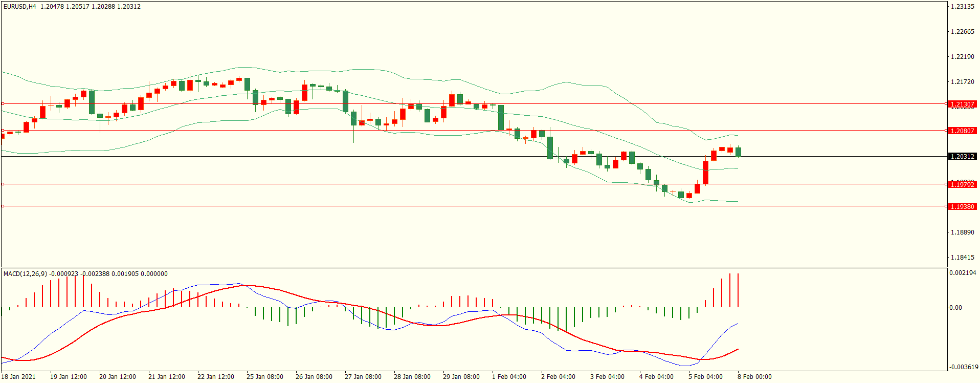Click the 1.21720 price axis label
980x383 pixels.
[962, 82]
